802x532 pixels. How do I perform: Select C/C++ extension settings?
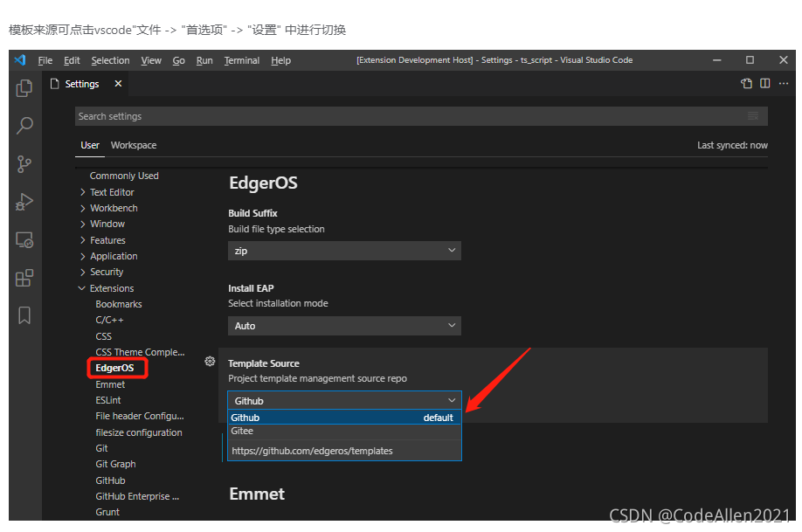(109, 321)
